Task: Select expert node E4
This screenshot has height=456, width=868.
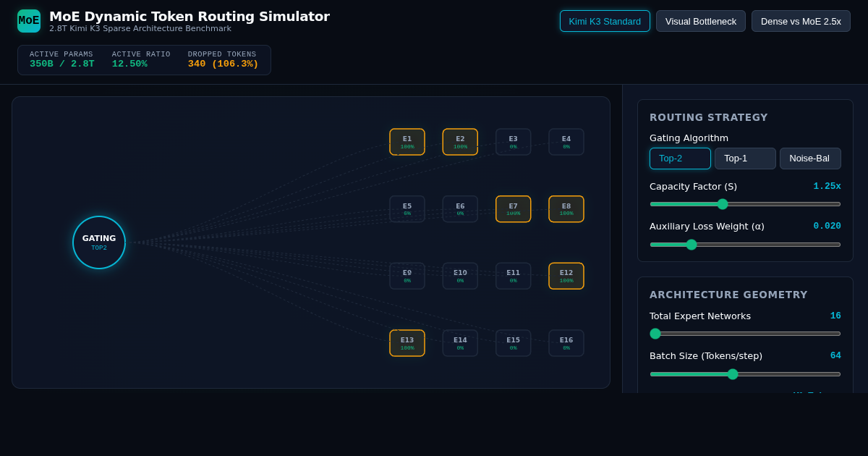Action: pos(566,142)
